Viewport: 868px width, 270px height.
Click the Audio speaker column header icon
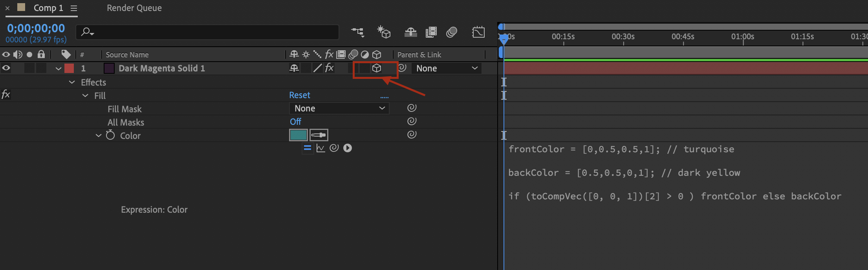(18, 54)
